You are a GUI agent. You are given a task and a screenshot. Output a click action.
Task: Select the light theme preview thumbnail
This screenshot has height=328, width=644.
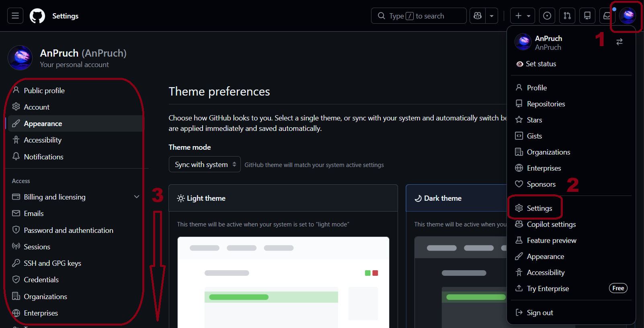click(x=283, y=282)
